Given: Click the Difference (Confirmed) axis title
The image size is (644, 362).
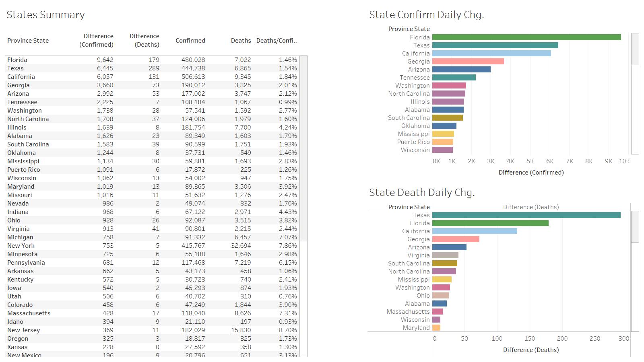Looking at the screenshot, I should click(531, 173).
